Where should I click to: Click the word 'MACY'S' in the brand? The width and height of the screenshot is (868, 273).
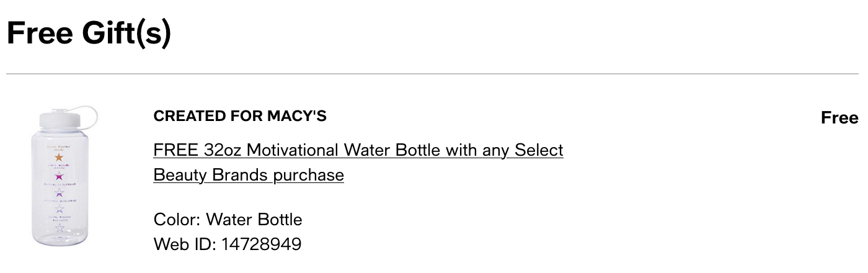[x=296, y=116]
